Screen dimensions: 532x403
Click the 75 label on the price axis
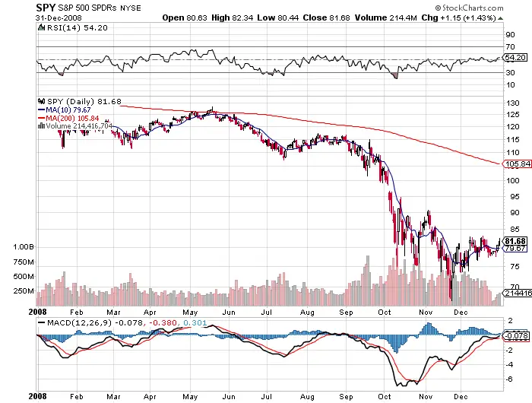pos(515,267)
